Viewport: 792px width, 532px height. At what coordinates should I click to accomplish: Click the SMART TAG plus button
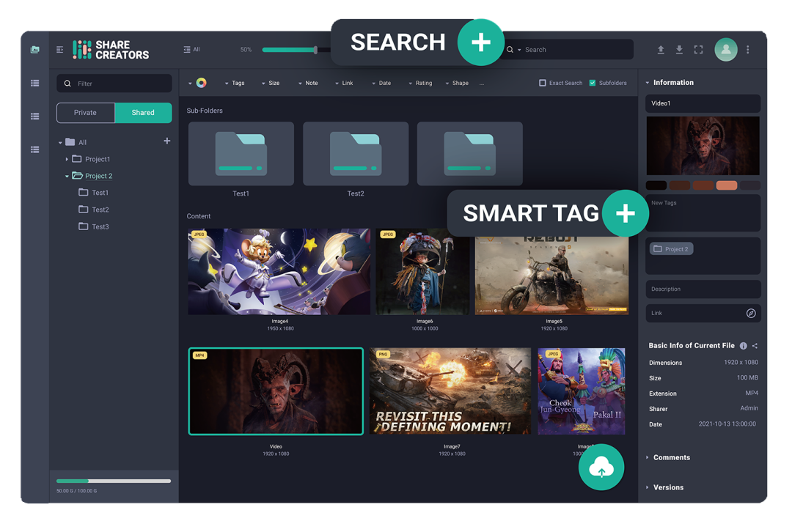click(626, 213)
